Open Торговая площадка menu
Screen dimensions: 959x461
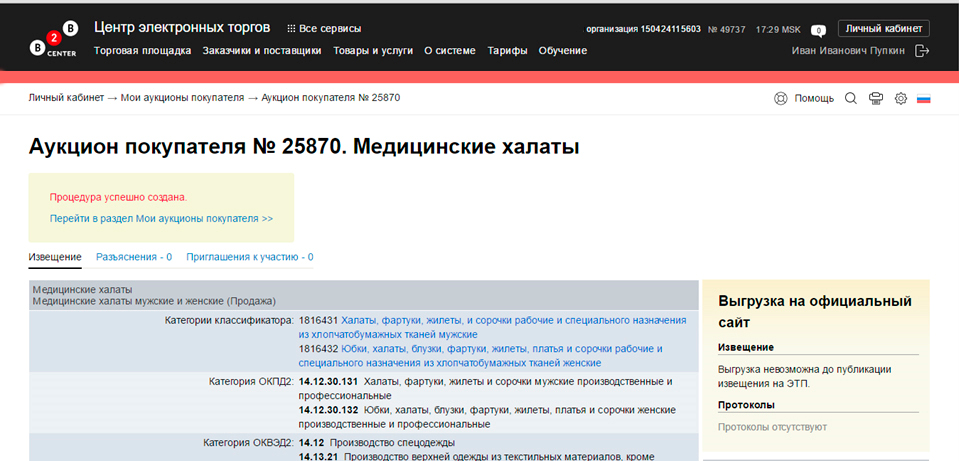[141, 50]
